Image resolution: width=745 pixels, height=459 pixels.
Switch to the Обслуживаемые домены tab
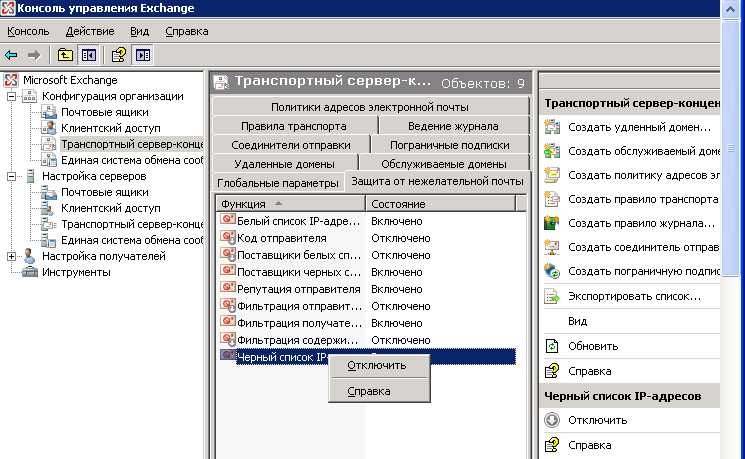pyautogui.click(x=444, y=164)
